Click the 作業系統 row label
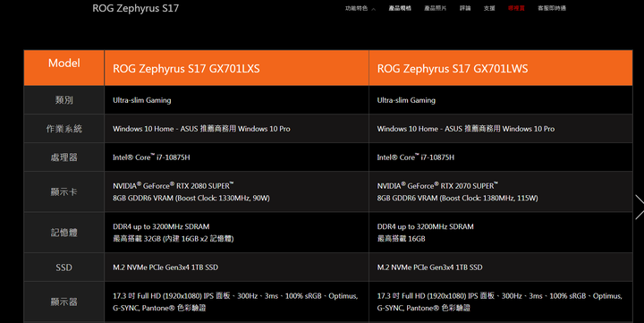Viewport: 644px width, 323px height. [64, 129]
